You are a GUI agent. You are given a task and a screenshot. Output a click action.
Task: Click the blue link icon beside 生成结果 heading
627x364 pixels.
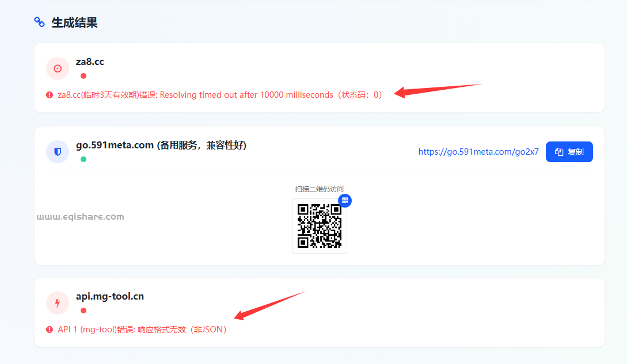point(39,22)
